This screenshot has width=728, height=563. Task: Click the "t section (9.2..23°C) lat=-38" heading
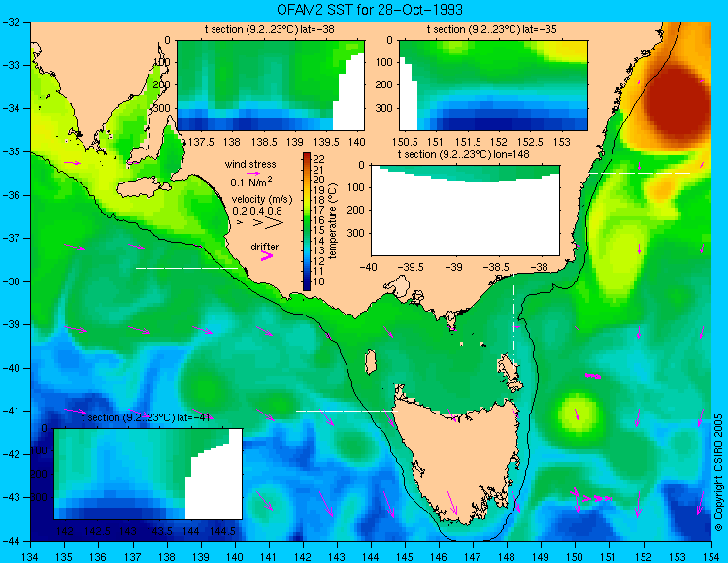(x=269, y=30)
